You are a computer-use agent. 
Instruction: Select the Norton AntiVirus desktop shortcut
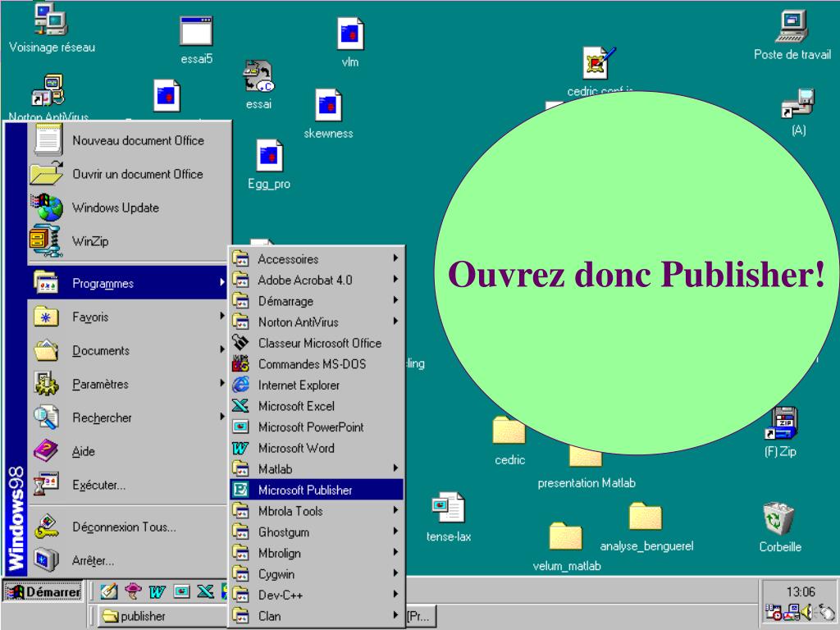coord(48,97)
